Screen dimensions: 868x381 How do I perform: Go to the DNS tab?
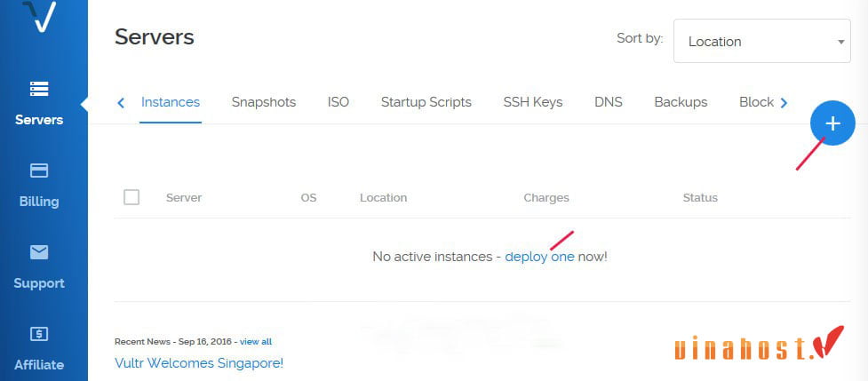click(x=609, y=102)
